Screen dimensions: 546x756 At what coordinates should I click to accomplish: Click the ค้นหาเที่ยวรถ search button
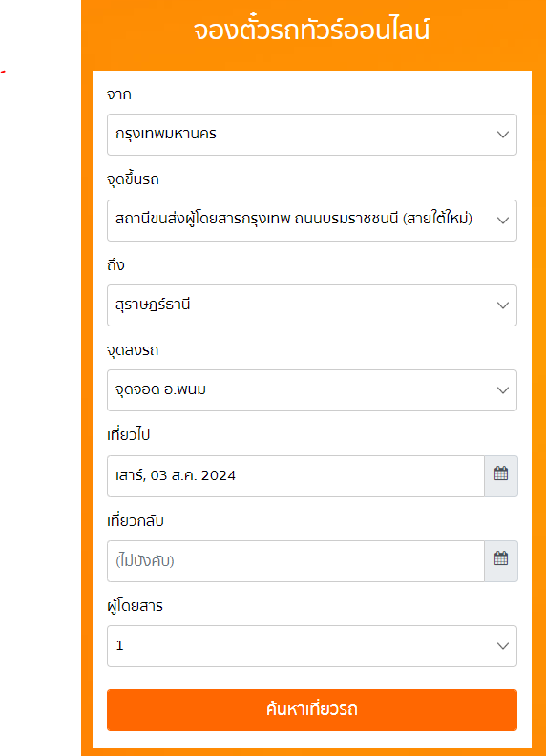[x=312, y=710]
